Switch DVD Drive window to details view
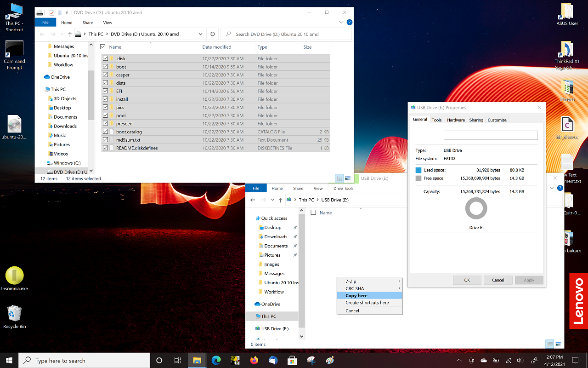This screenshot has height=368, width=588. (339, 178)
